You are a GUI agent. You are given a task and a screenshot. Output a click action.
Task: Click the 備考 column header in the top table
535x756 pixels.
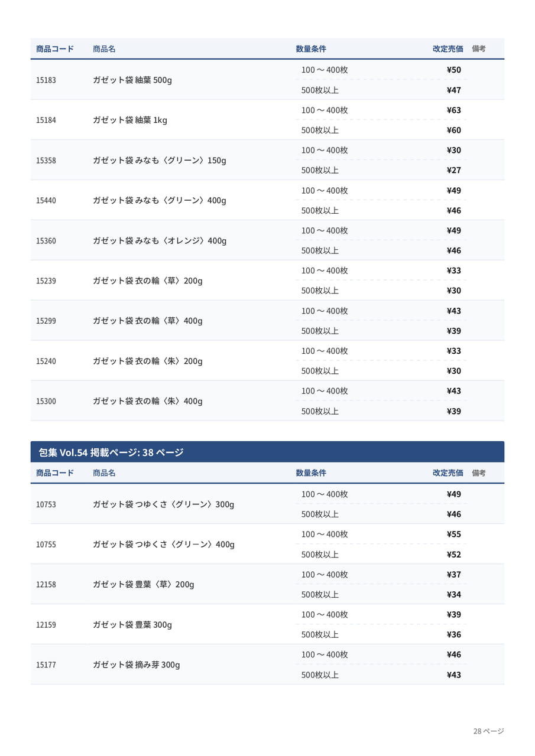pyautogui.click(x=479, y=49)
